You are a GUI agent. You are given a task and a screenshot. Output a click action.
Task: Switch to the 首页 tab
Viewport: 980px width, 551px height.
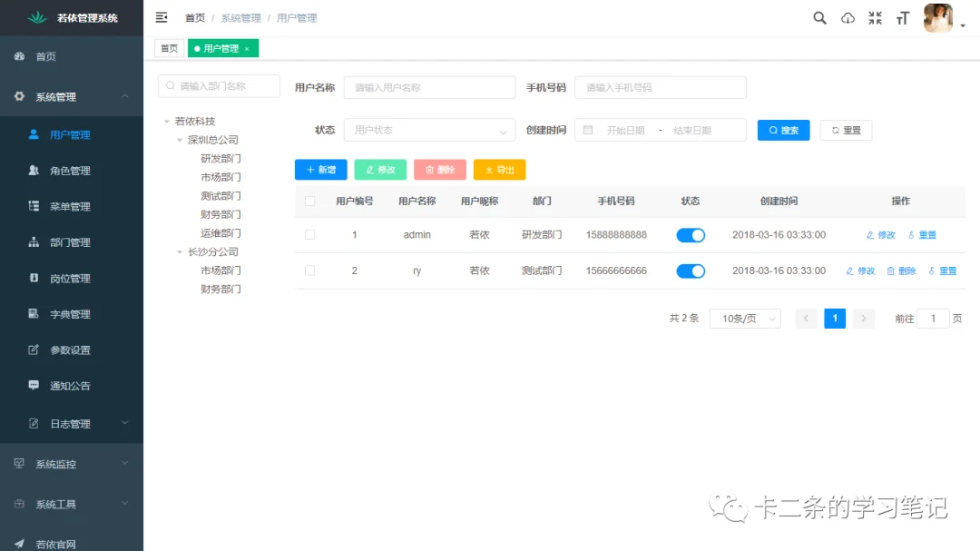click(169, 48)
